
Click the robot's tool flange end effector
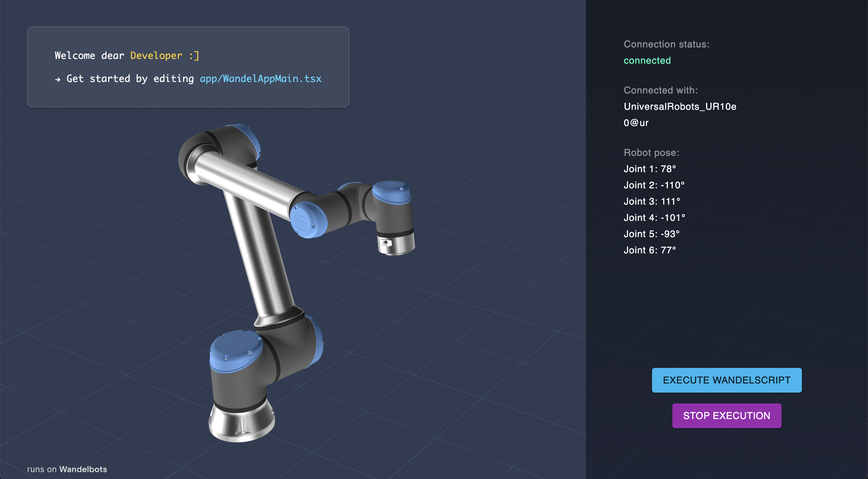(x=396, y=244)
